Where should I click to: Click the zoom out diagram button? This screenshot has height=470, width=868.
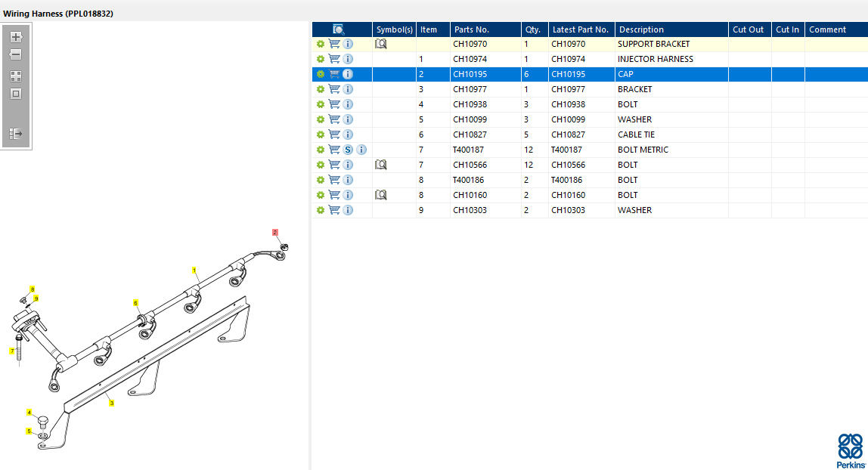16,55
